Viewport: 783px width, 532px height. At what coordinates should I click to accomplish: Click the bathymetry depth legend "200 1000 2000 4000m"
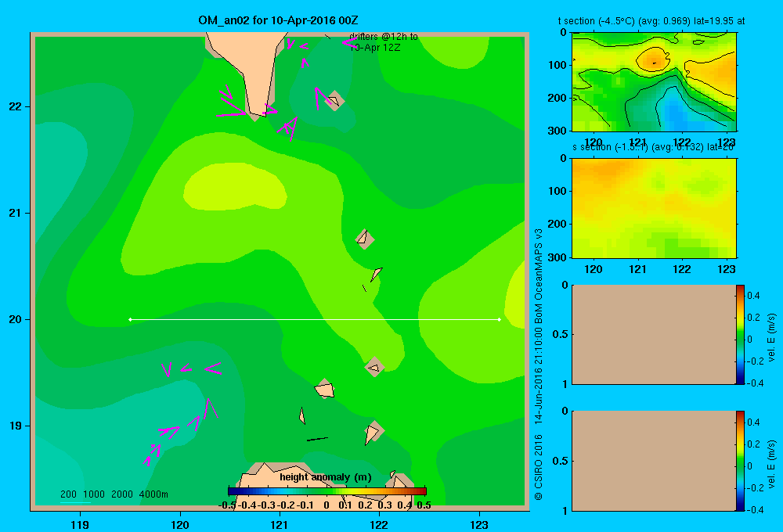tap(114, 494)
